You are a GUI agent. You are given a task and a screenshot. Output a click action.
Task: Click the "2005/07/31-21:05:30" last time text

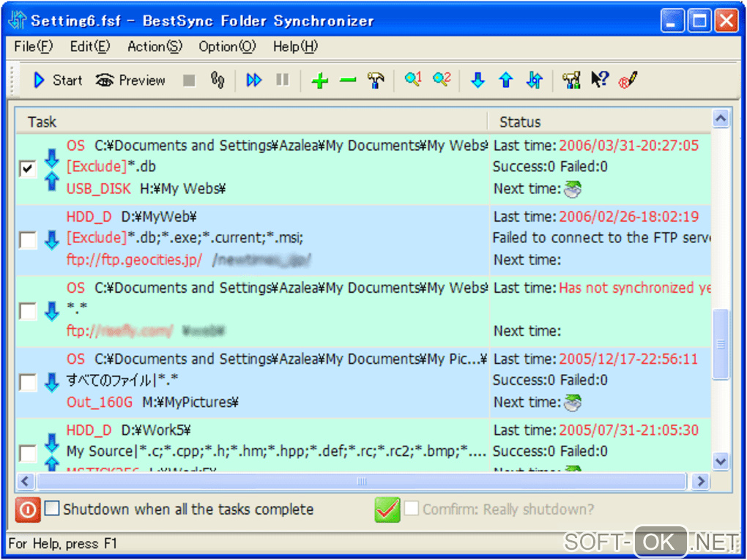[628, 430]
